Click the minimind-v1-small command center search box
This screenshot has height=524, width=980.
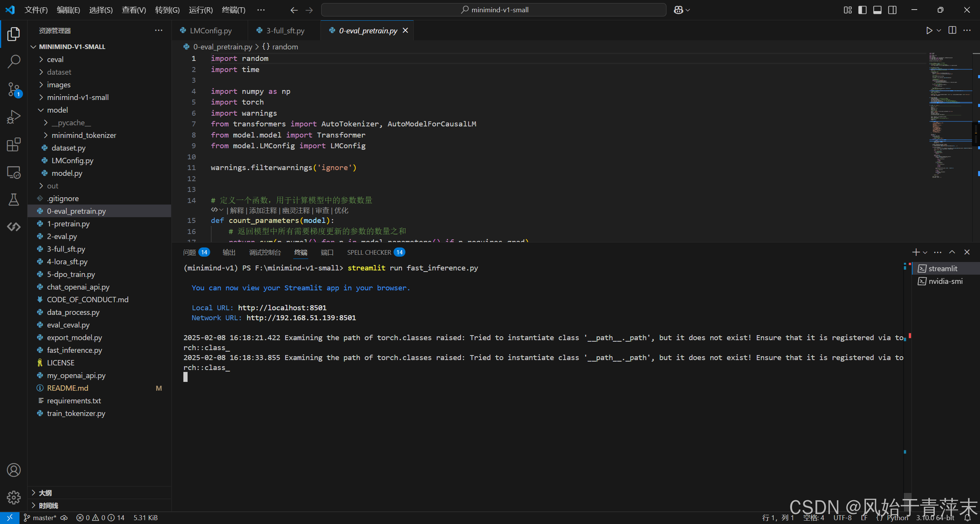pos(494,10)
